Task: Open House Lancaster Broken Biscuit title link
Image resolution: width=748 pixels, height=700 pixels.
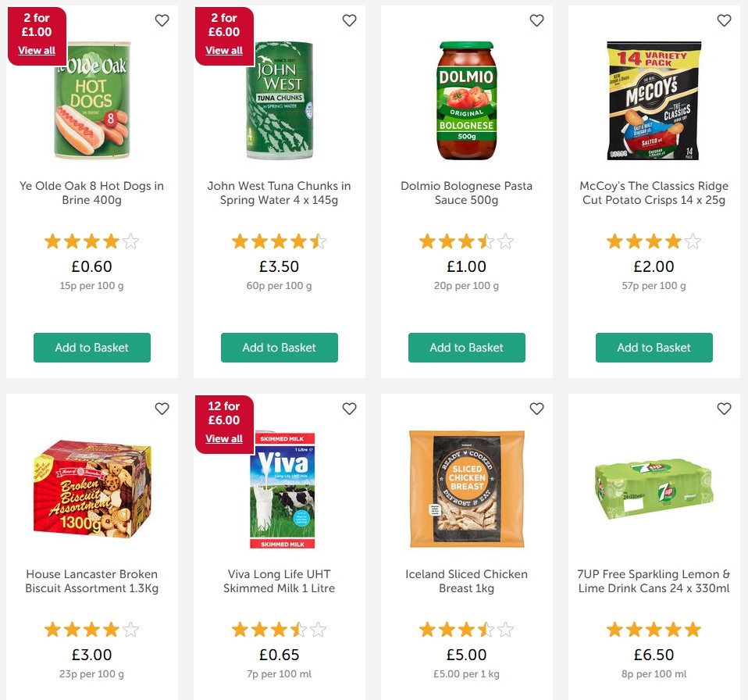Action: click(92, 581)
